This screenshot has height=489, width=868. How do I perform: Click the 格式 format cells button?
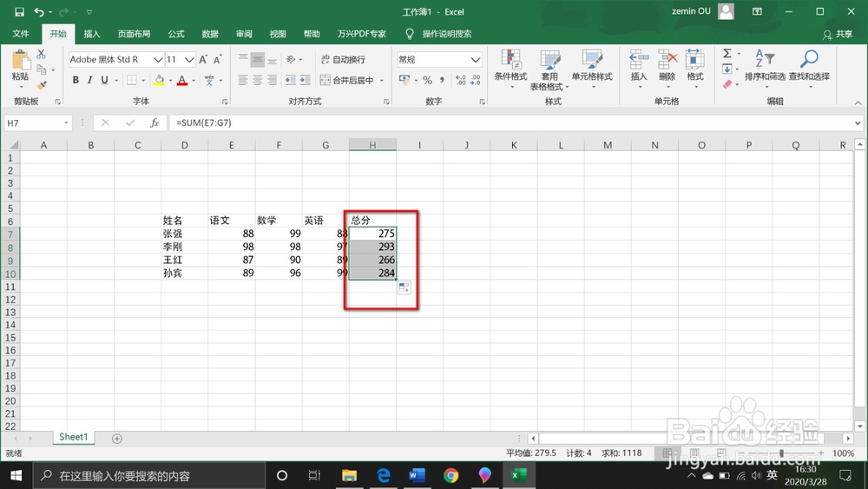tap(694, 68)
